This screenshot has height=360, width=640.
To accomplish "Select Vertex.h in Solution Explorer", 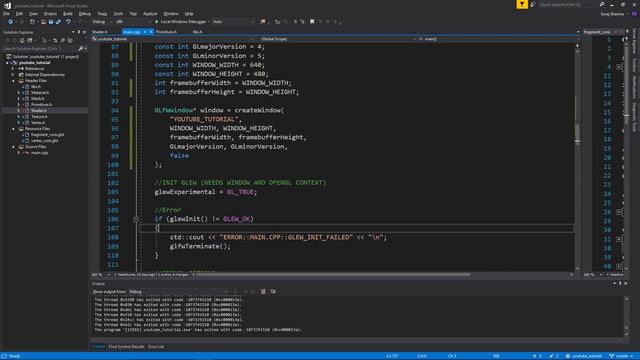I will point(38,122).
